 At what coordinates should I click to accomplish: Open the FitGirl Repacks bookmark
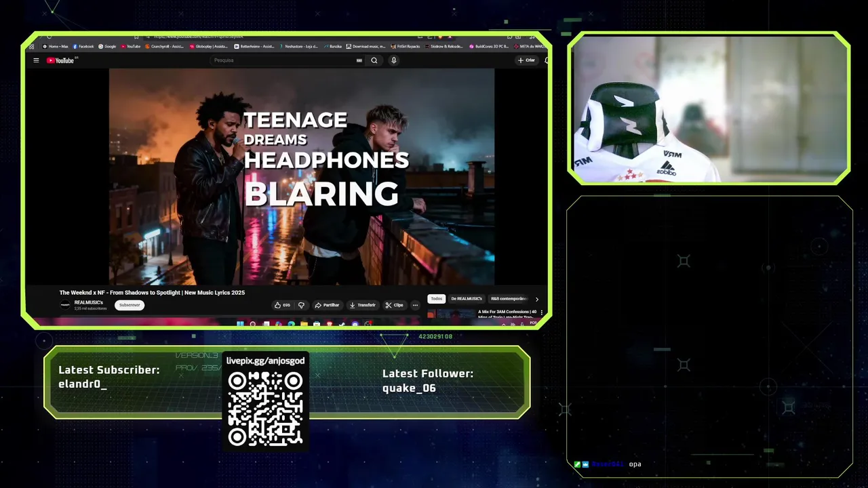[x=406, y=47]
